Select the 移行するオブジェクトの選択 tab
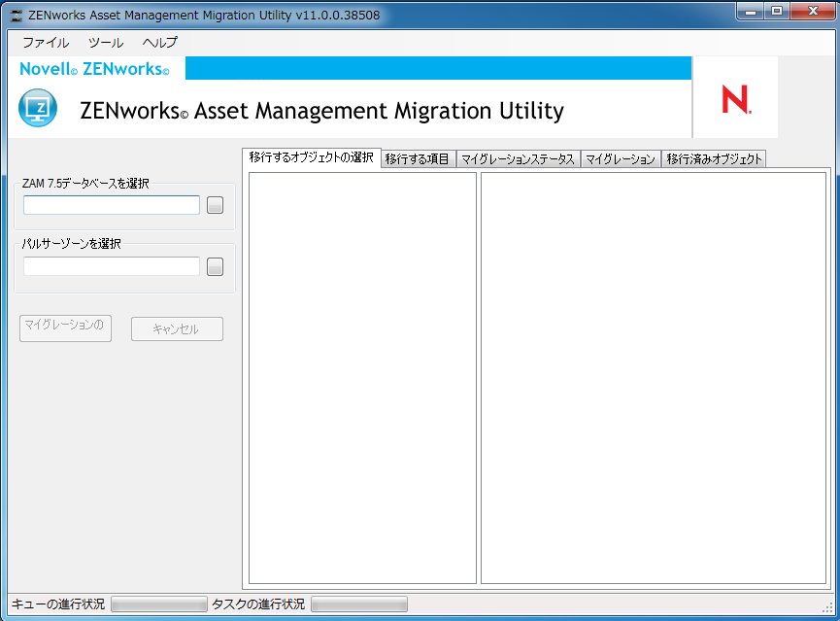 coord(312,157)
